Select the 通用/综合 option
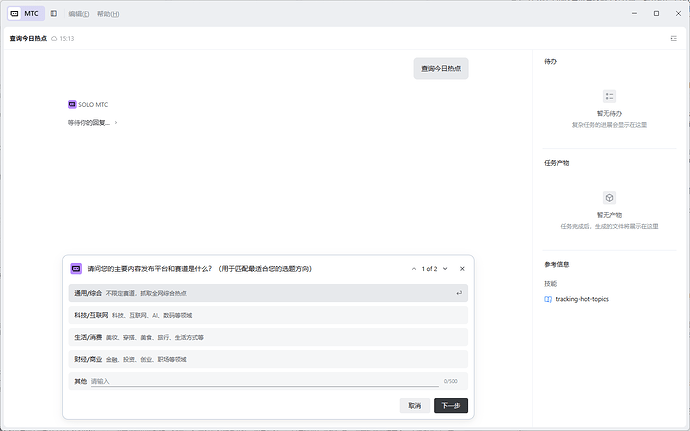This screenshot has width=690, height=431. (268, 293)
